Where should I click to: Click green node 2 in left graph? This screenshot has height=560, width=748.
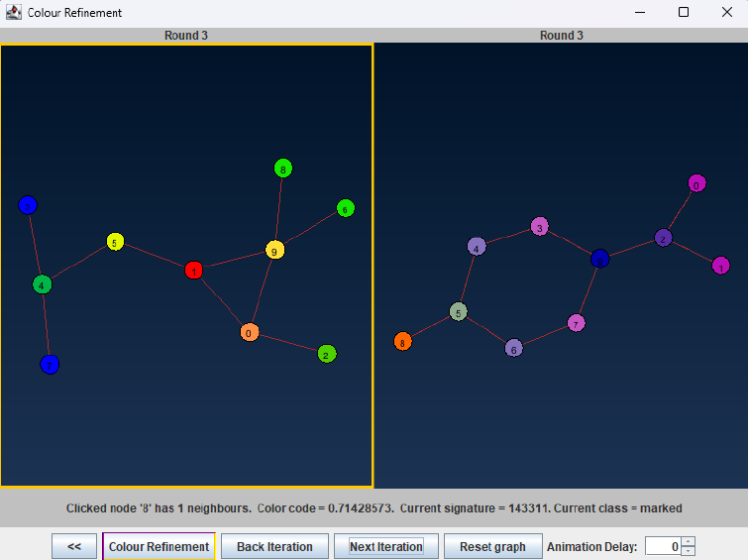[x=327, y=354]
